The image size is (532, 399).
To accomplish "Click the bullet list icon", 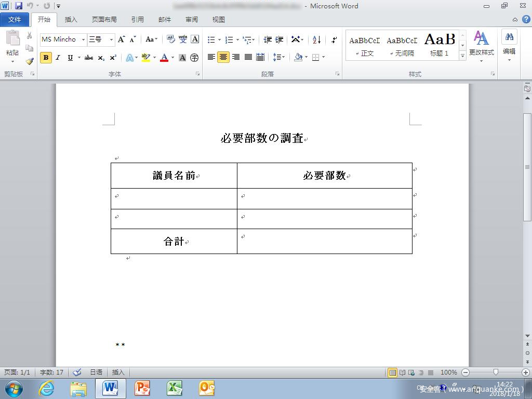I will point(211,39).
